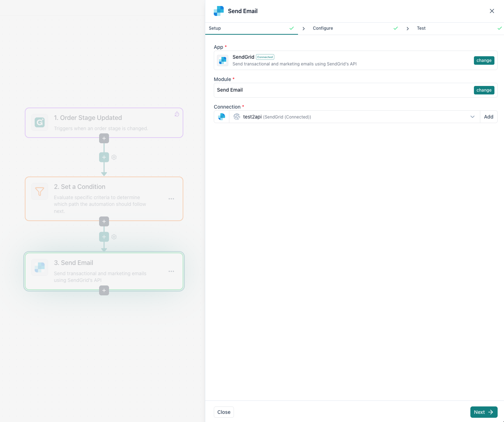Change the SendGrid app selection
The height and width of the screenshot is (422, 504).
coord(483,60)
